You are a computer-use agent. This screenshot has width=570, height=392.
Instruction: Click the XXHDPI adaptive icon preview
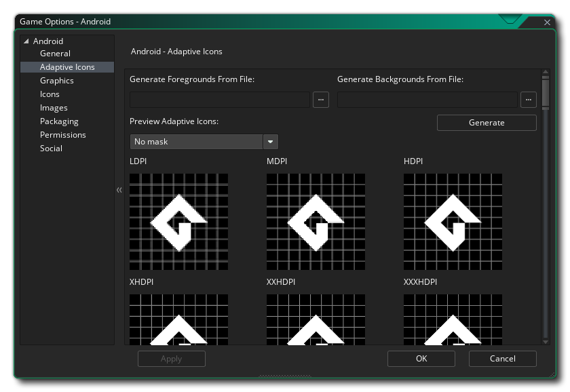coord(316,319)
